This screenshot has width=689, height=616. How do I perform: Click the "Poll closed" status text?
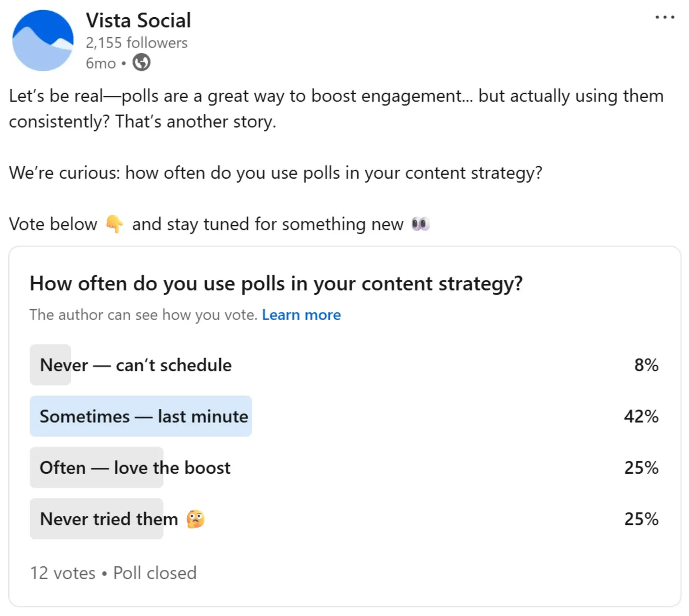tap(155, 573)
